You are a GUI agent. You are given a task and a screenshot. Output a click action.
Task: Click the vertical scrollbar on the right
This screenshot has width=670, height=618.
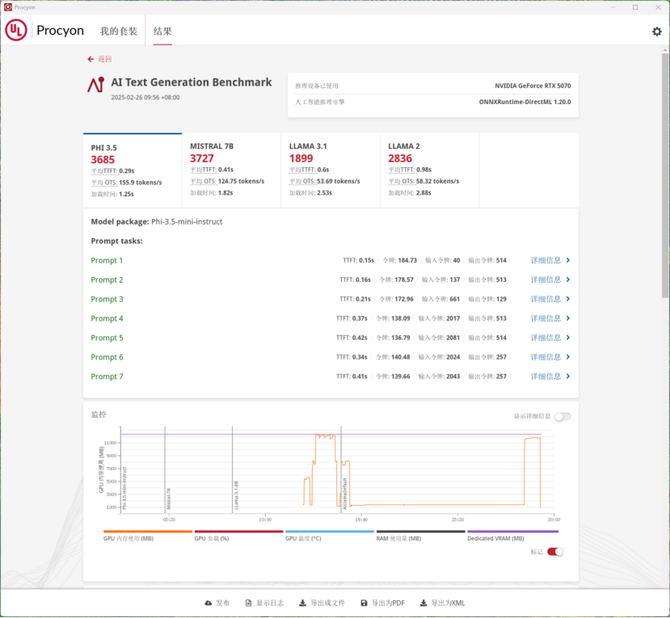(x=665, y=200)
